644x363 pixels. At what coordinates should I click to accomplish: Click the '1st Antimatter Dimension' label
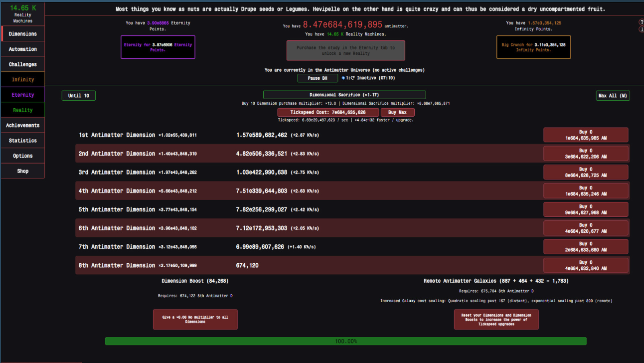point(117,135)
